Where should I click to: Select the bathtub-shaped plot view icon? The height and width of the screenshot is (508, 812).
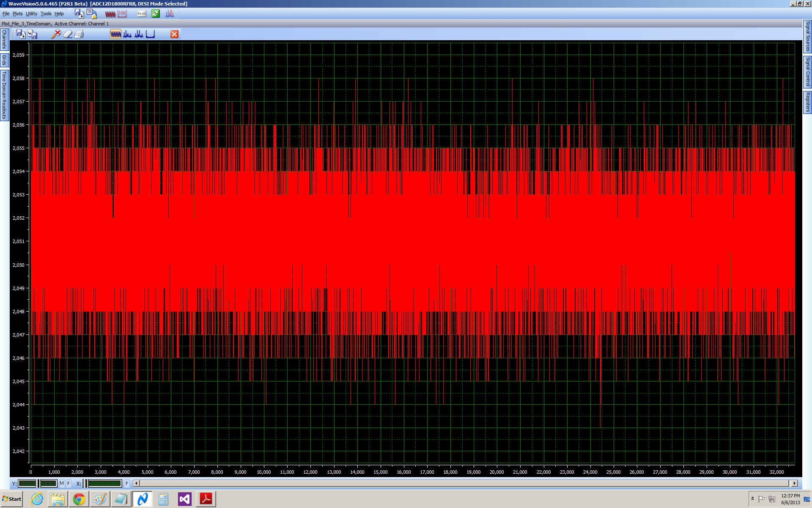pos(151,34)
